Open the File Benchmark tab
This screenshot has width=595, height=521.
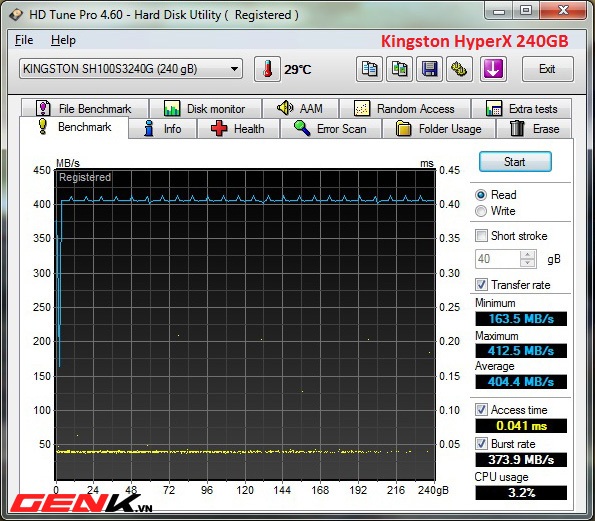84,109
